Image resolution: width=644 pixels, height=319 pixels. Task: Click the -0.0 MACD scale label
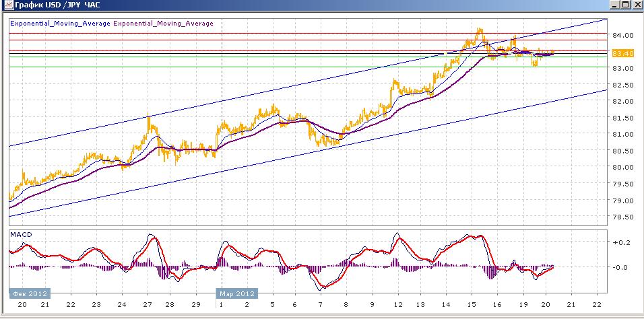621,267
